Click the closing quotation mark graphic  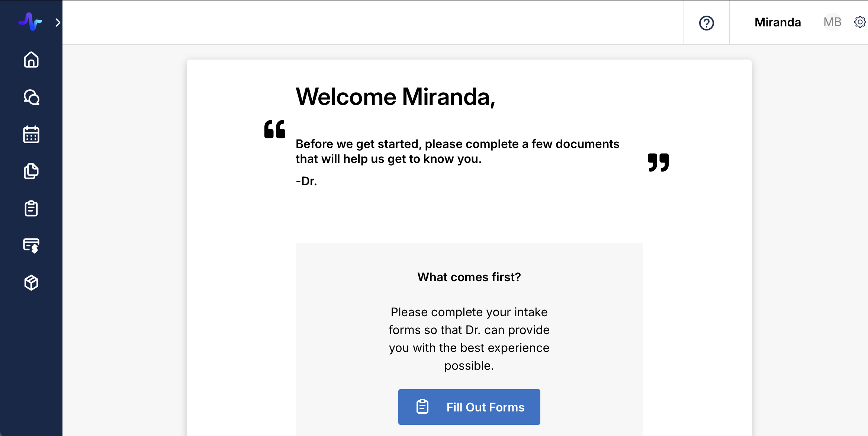pos(658,162)
